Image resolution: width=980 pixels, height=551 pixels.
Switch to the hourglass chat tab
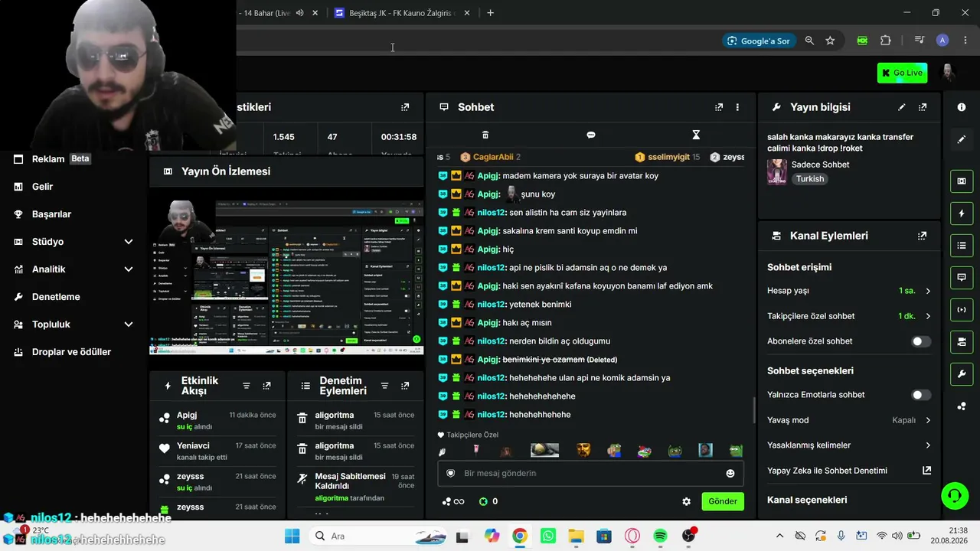696,135
